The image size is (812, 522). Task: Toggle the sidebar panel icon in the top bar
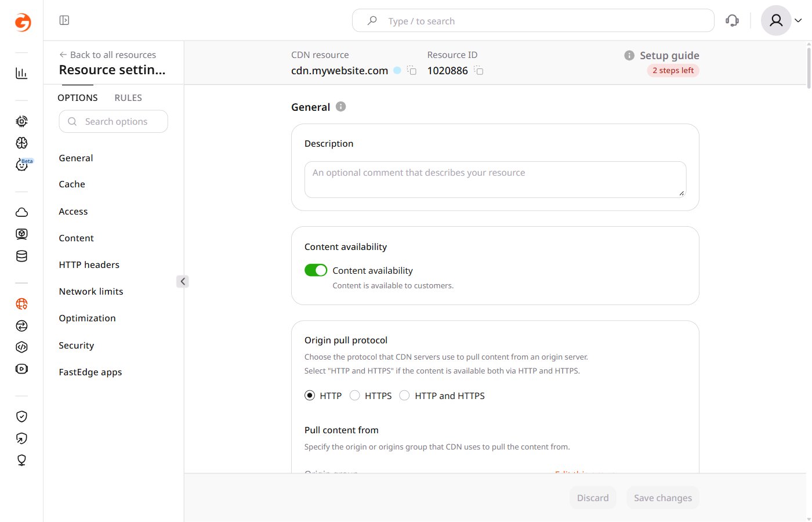64,20
